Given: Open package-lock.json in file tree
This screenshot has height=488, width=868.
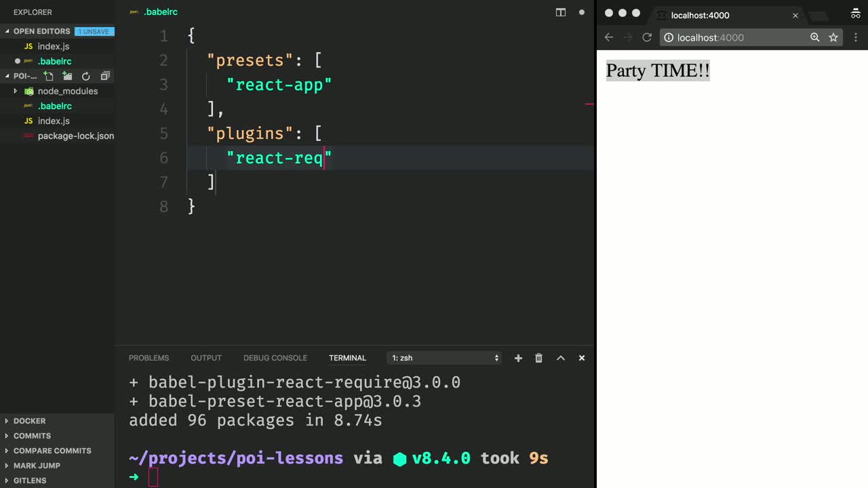Looking at the screenshot, I should click(75, 136).
